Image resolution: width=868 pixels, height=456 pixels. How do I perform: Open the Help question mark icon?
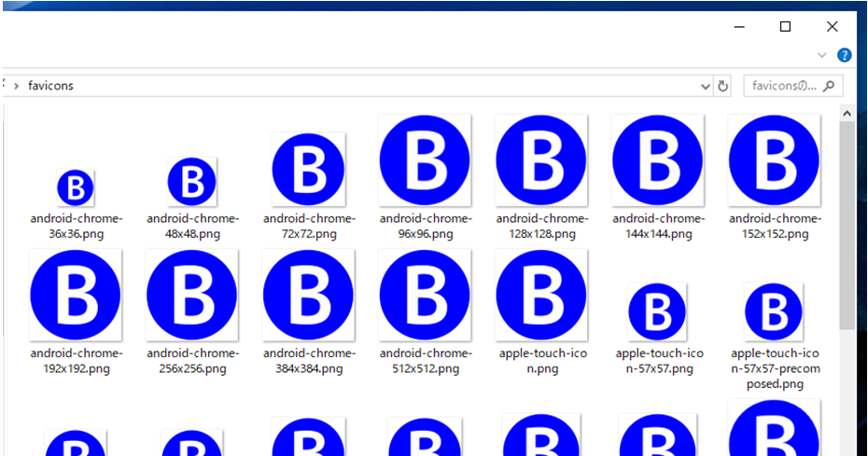coord(844,55)
